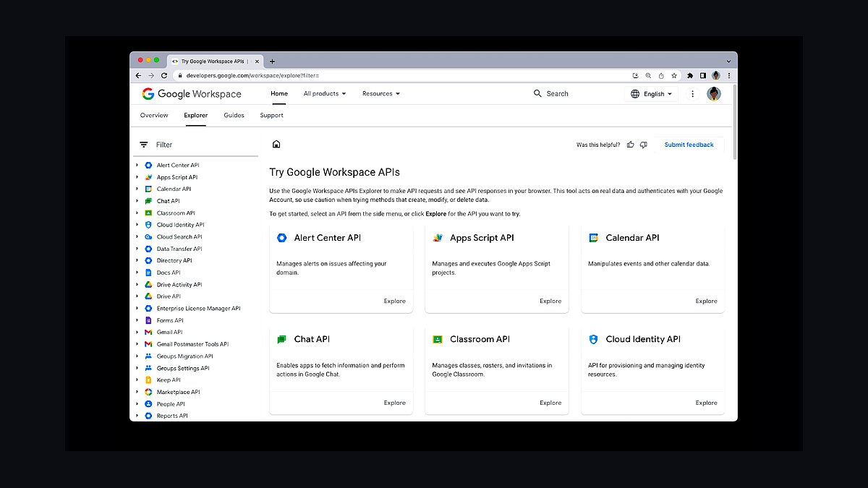Click the Marketplace API sidebar icon
Image resolution: width=868 pixels, height=488 pixels.
coord(148,392)
